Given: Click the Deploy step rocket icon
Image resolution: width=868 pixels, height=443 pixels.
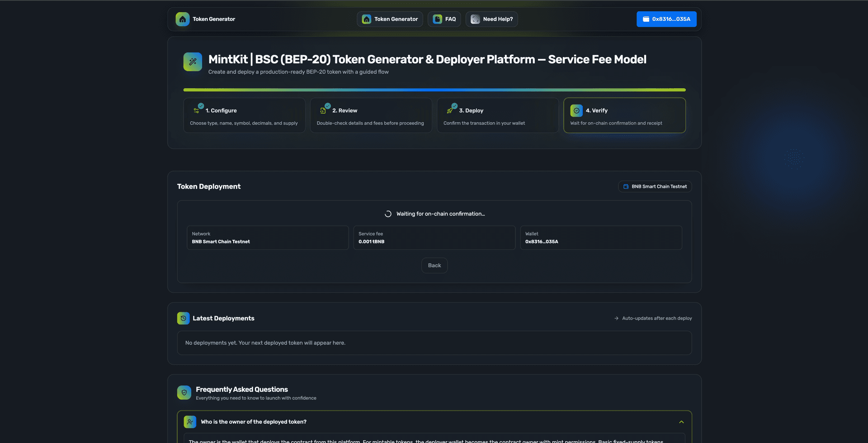Looking at the screenshot, I should tap(450, 110).
